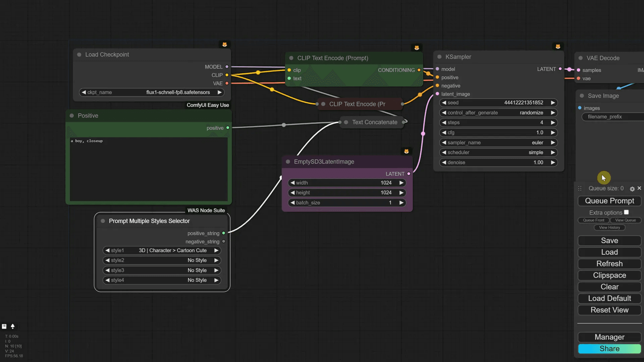Click the notes icon at bottom left
The image size is (644, 362).
coord(4,326)
